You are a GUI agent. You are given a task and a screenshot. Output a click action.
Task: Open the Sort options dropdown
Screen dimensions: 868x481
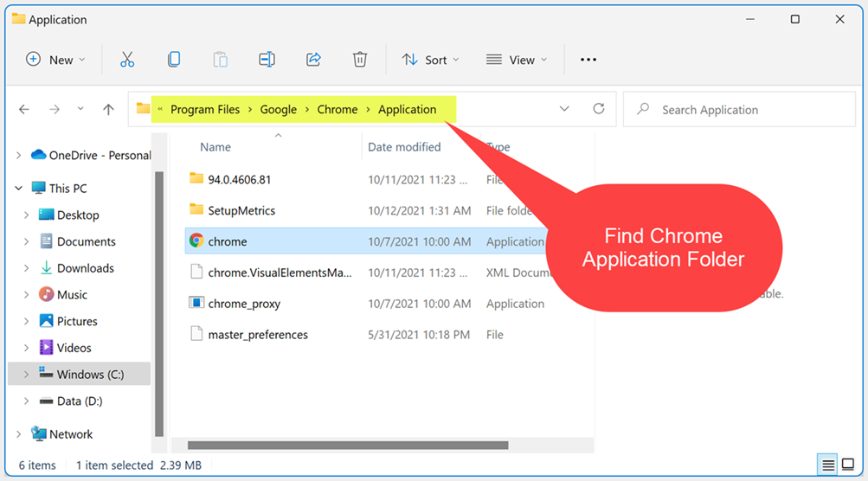pyautogui.click(x=431, y=60)
